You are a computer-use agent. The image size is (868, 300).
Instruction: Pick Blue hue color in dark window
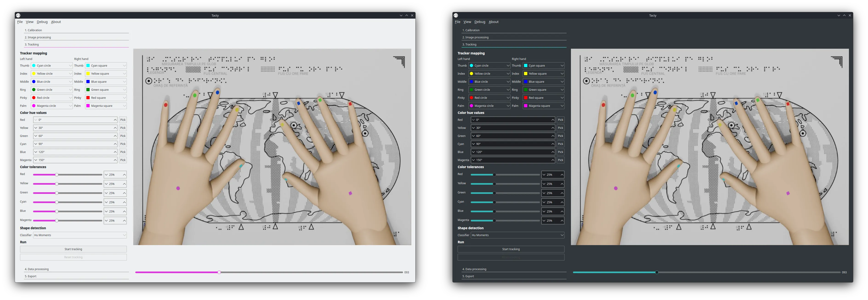(561, 152)
